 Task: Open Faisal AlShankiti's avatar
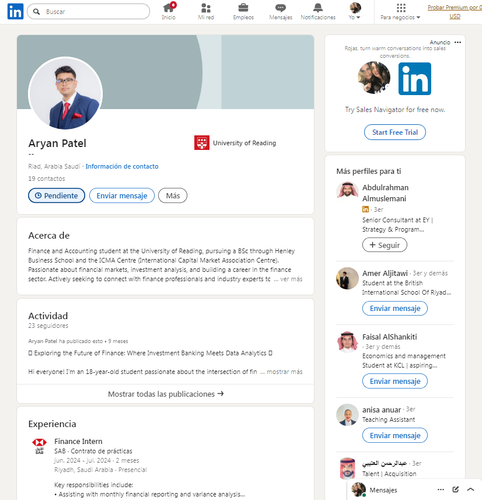[347, 342]
